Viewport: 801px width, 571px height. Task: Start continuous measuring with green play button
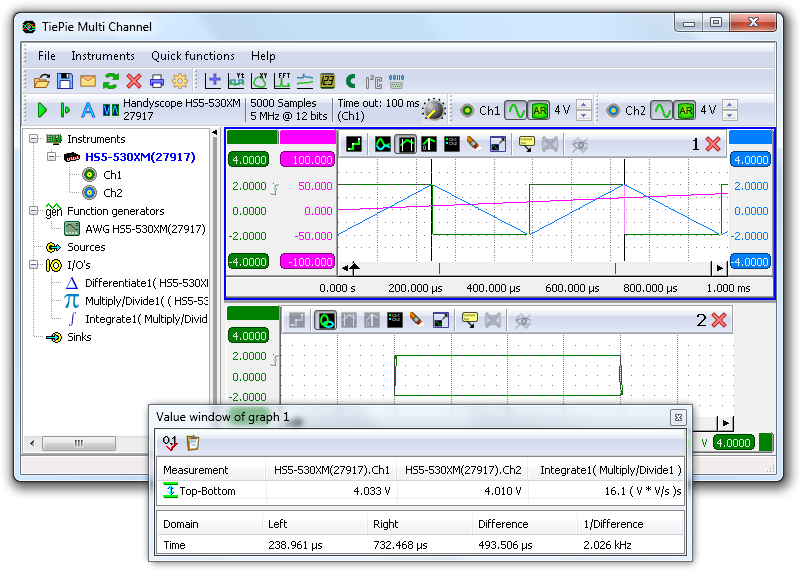pyautogui.click(x=42, y=110)
